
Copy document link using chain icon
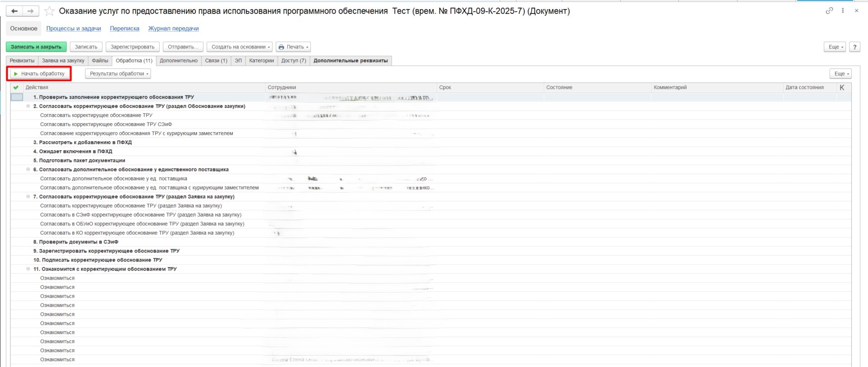(x=829, y=10)
